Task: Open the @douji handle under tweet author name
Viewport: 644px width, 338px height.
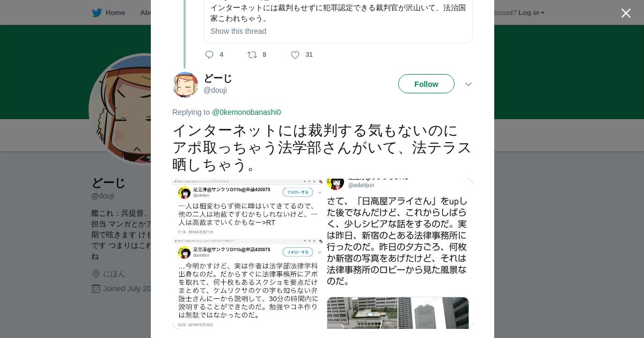Action: [215, 90]
